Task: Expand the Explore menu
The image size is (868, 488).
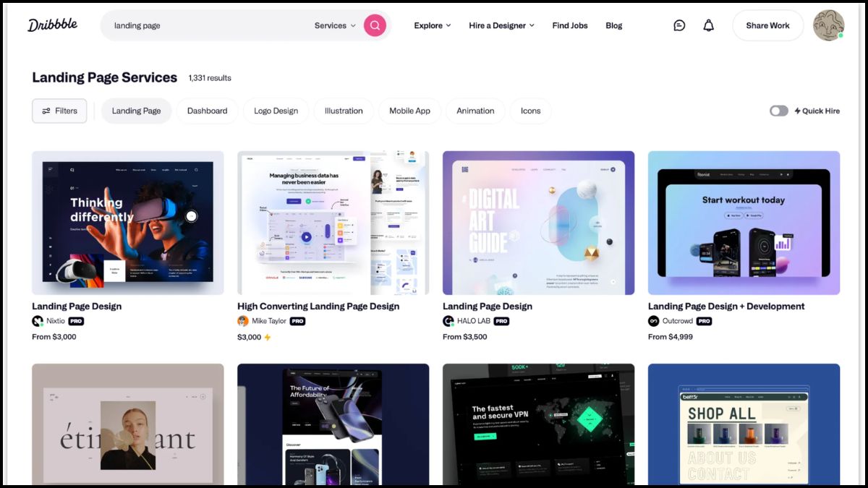Action: click(432, 25)
